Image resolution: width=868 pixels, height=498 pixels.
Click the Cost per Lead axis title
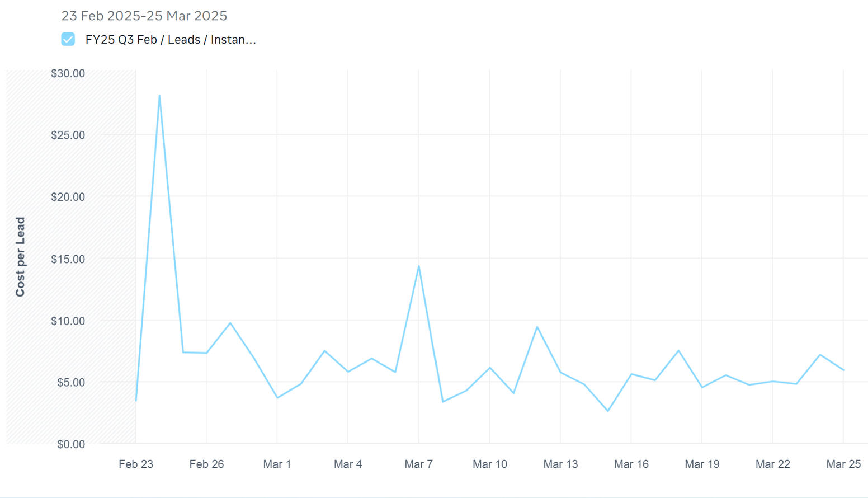pyautogui.click(x=20, y=257)
